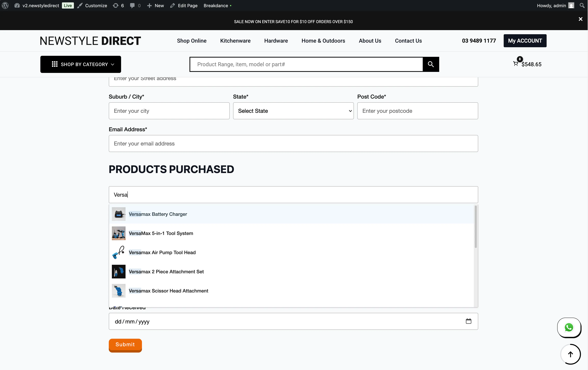Select Versamax Battery Charger suggestion
Image resolution: width=588 pixels, height=370 pixels.
pos(158,214)
